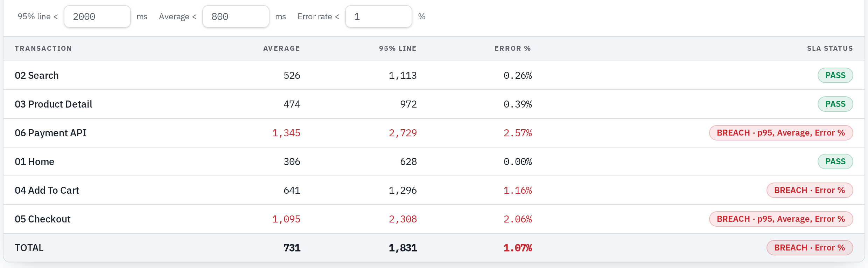
Task: Click the 1,095 average value for Checkout
Action: (x=286, y=219)
